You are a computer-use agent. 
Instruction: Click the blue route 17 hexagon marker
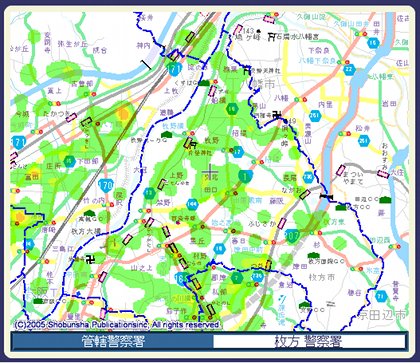click(237, 152)
